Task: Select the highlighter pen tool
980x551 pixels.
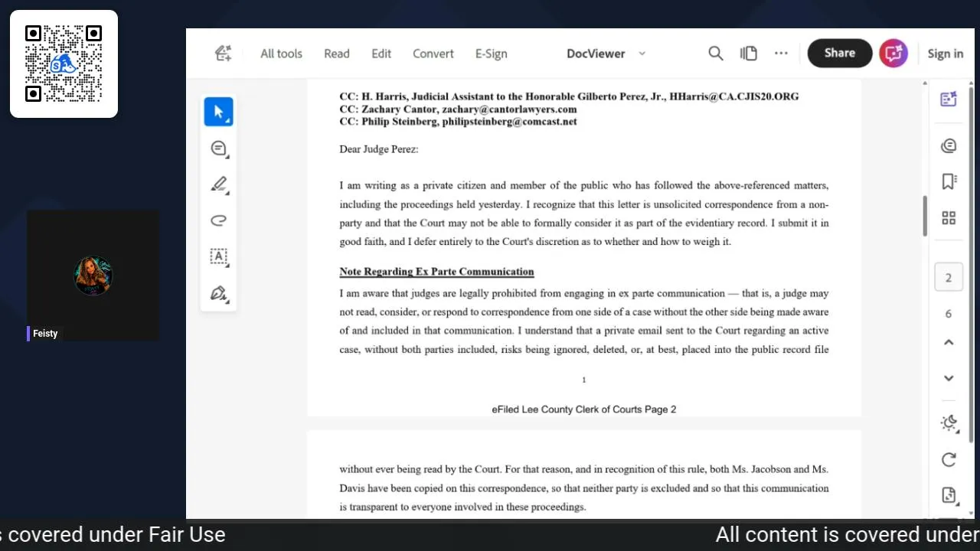Action: coord(219,184)
